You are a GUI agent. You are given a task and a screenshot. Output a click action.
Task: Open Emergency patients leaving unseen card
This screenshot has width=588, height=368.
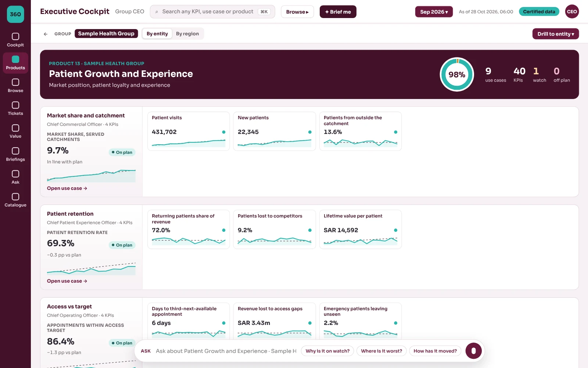click(x=361, y=321)
